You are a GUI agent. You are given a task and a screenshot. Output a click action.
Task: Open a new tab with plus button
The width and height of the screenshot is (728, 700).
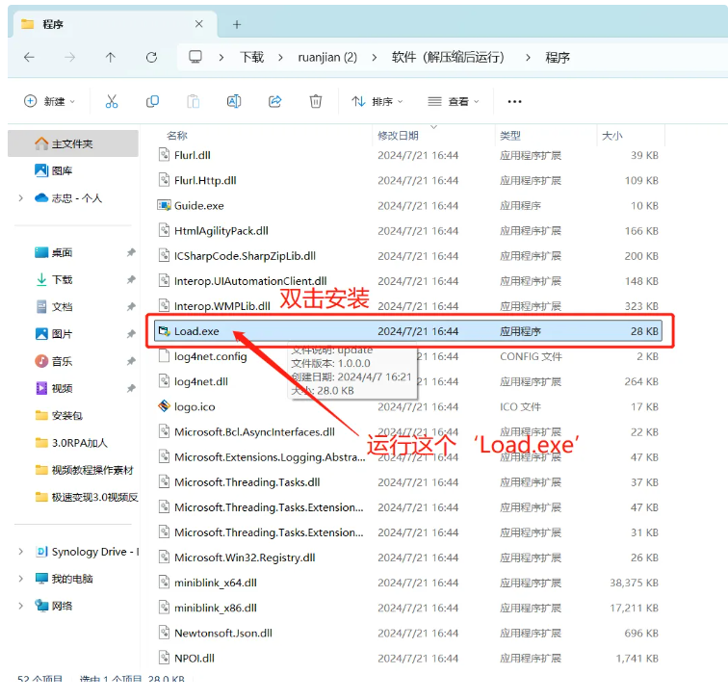237,24
